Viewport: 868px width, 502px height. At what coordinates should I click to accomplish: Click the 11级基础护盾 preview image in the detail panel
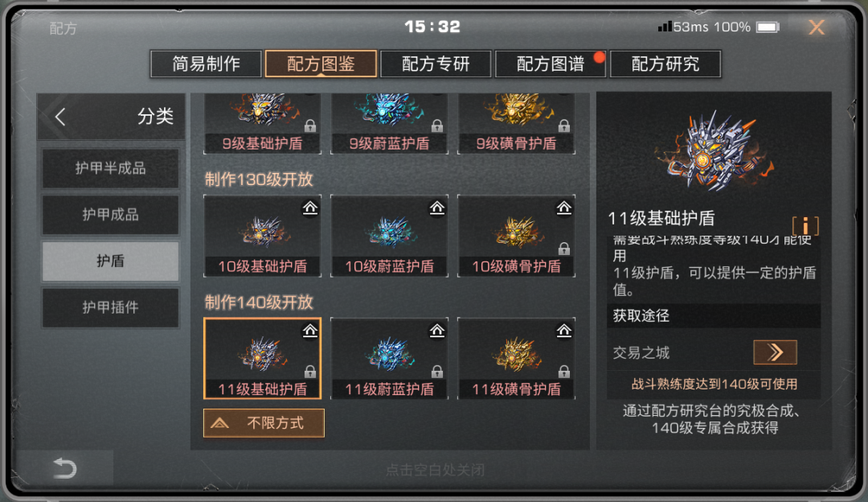tap(713, 152)
